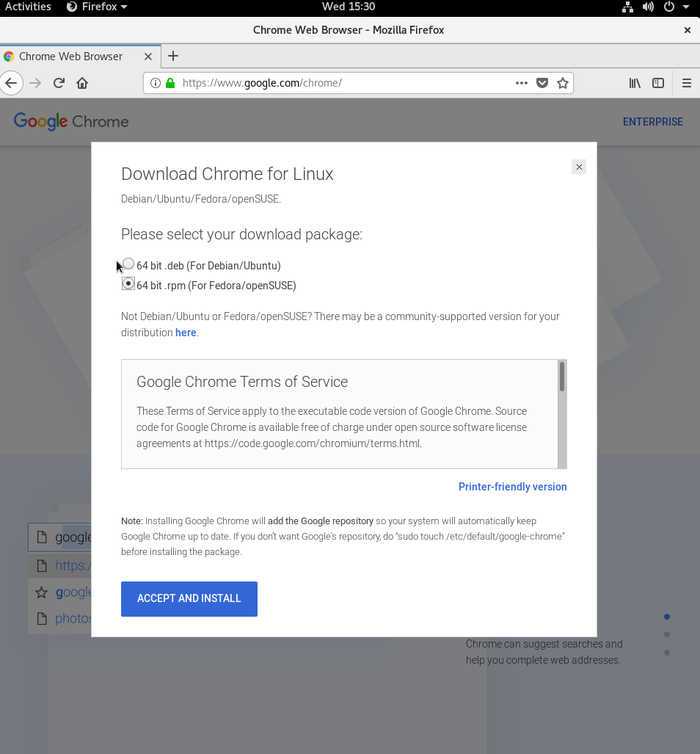Click the Google Chrome logo
700x754 pixels.
71,122
